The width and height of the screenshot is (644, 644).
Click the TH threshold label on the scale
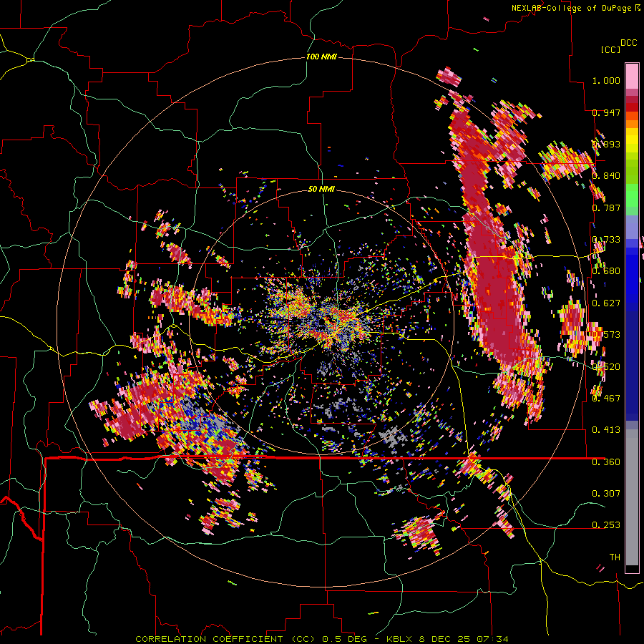coord(615,557)
